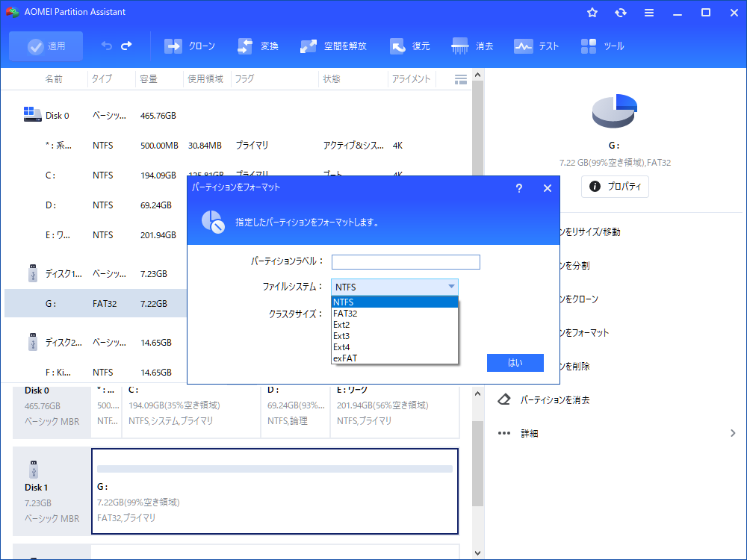The image size is (747, 560).
Task: Select the E: partition row
Action: click(96, 234)
